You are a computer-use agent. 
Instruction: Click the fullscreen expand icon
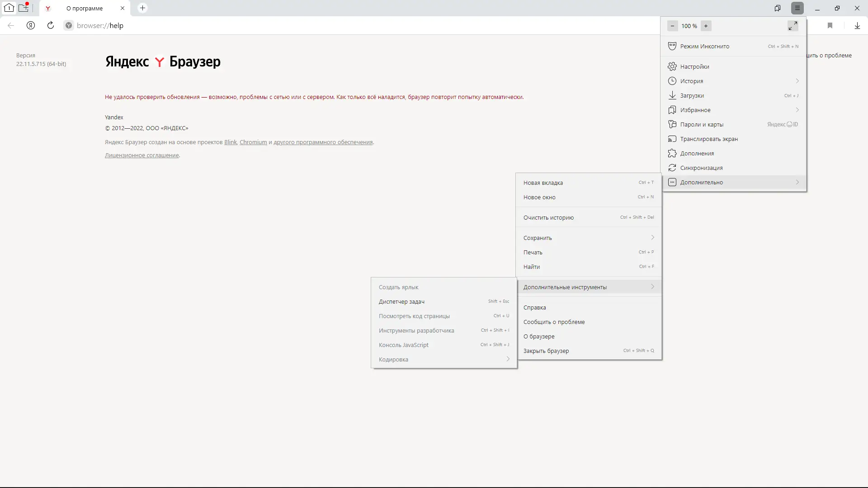point(793,26)
